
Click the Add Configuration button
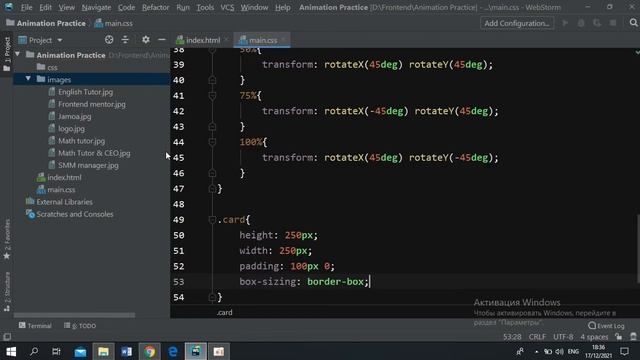pyautogui.click(x=517, y=23)
